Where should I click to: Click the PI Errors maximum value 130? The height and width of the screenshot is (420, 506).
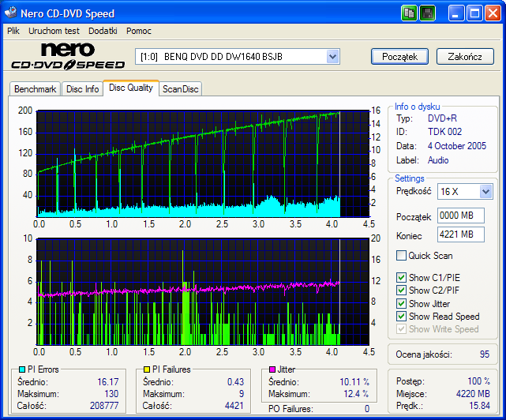[x=111, y=394]
